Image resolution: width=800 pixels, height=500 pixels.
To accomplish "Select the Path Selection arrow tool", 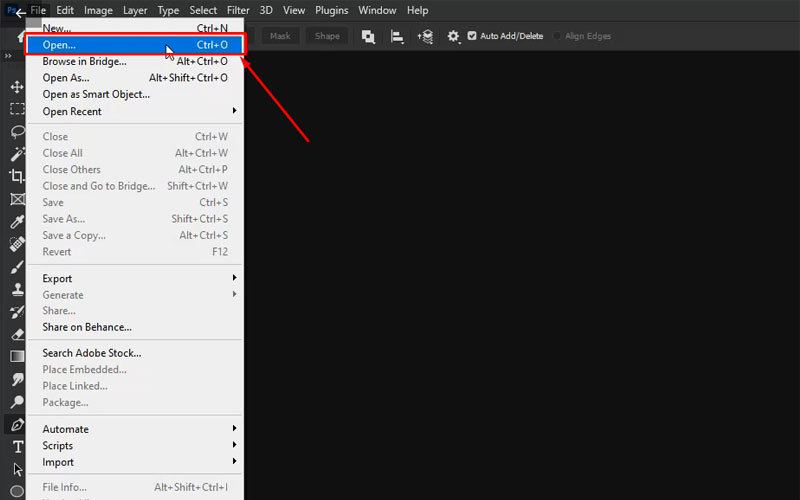I will (x=17, y=469).
